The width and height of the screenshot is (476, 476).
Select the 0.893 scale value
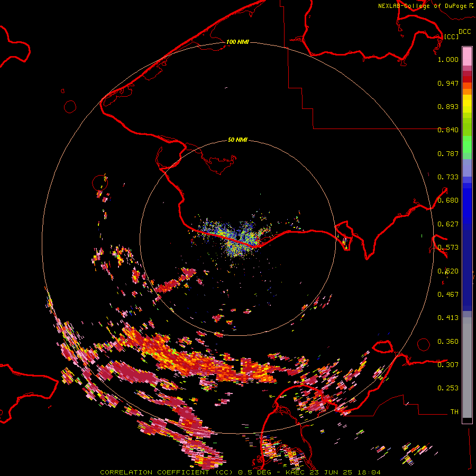point(448,106)
